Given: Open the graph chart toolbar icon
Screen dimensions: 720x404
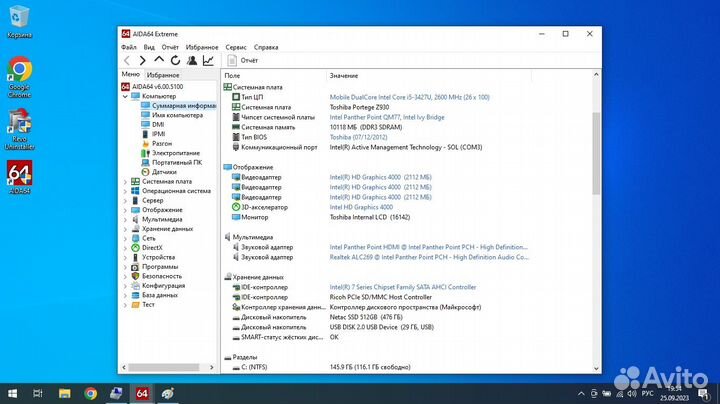Looking at the screenshot, I should pyautogui.click(x=208, y=60).
